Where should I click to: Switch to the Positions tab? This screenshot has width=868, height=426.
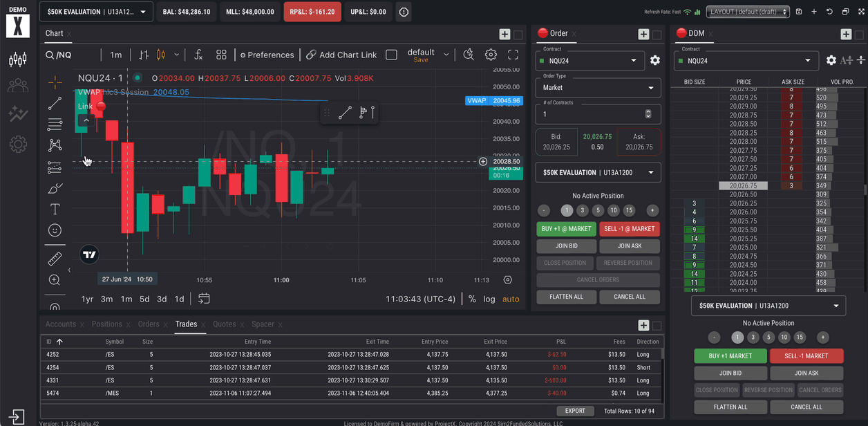pyautogui.click(x=106, y=324)
